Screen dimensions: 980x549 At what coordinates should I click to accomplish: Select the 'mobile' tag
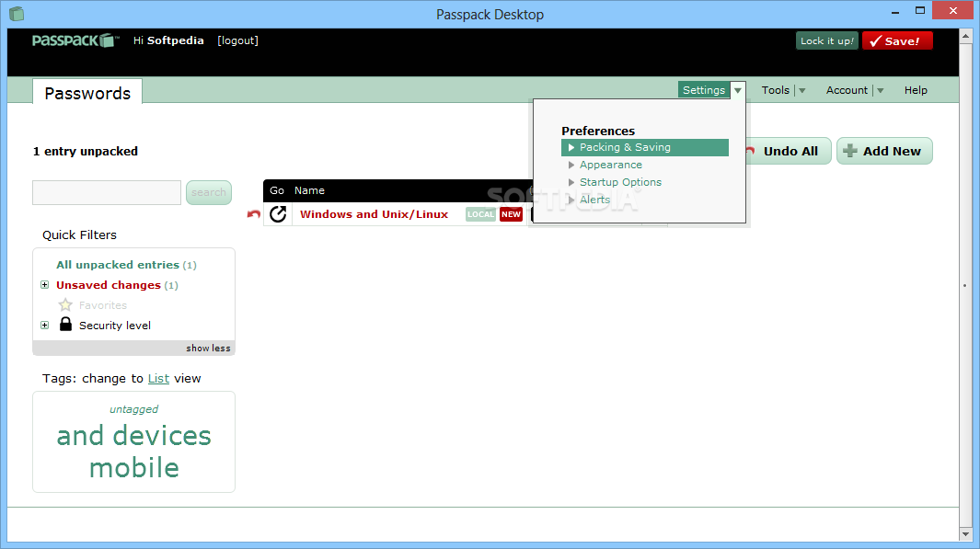point(133,467)
